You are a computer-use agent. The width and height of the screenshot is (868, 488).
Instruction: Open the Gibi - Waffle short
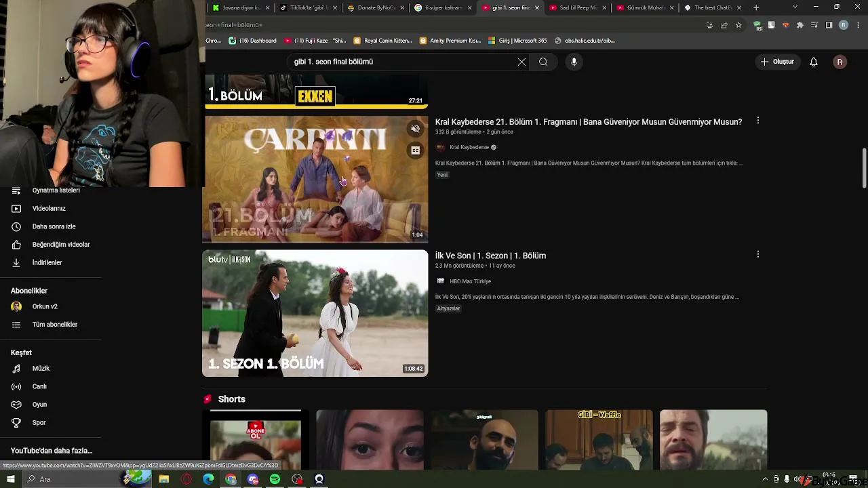click(x=599, y=439)
